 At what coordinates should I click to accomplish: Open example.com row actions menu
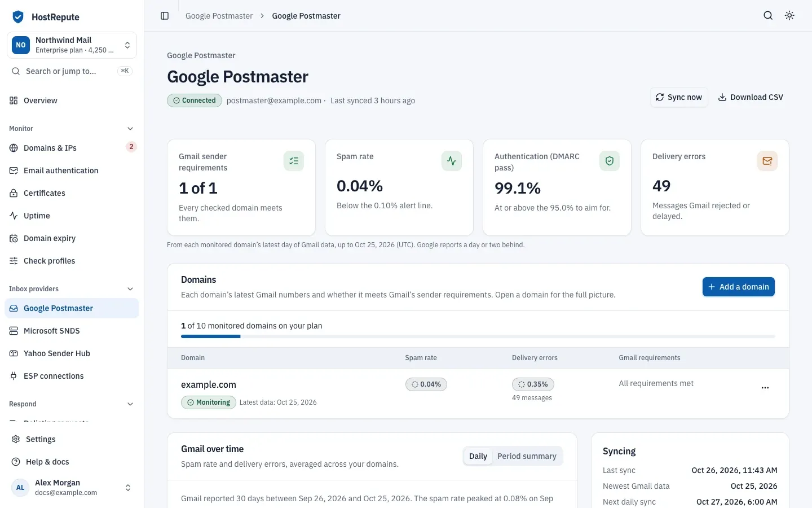[x=765, y=388]
